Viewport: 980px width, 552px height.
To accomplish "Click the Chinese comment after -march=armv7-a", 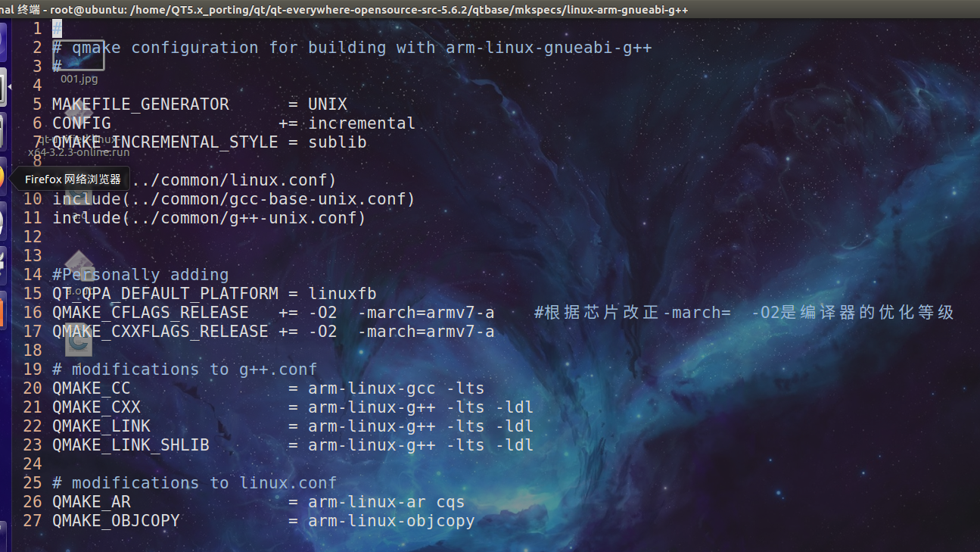I will [x=742, y=312].
